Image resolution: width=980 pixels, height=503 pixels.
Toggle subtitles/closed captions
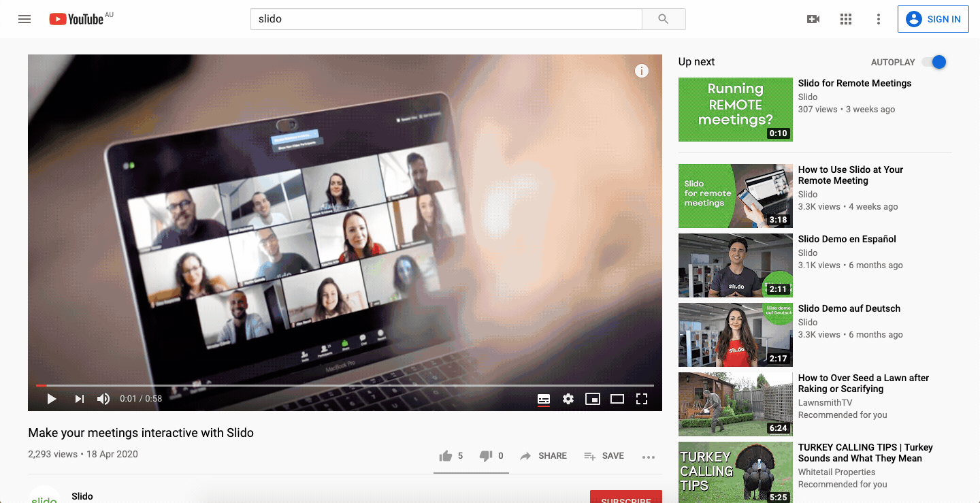point(544,399)
